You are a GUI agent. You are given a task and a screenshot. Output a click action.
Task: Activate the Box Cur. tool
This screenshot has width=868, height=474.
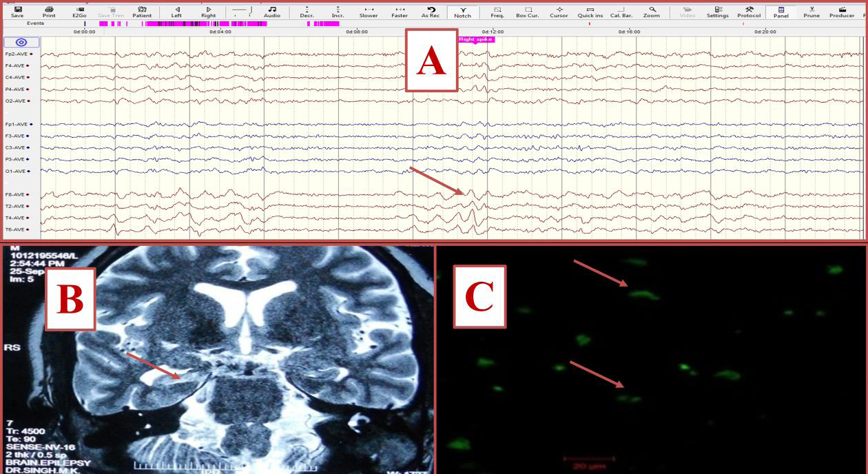(x=528, y=12)
